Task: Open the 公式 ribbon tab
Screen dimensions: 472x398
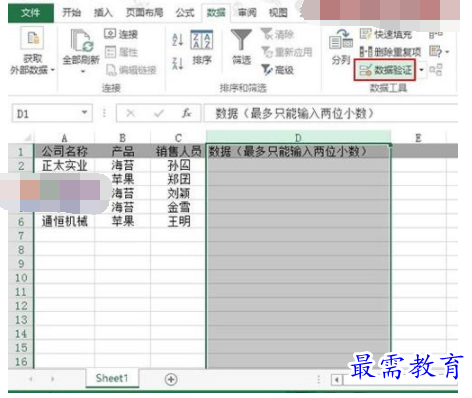Action: click(185, 13)
